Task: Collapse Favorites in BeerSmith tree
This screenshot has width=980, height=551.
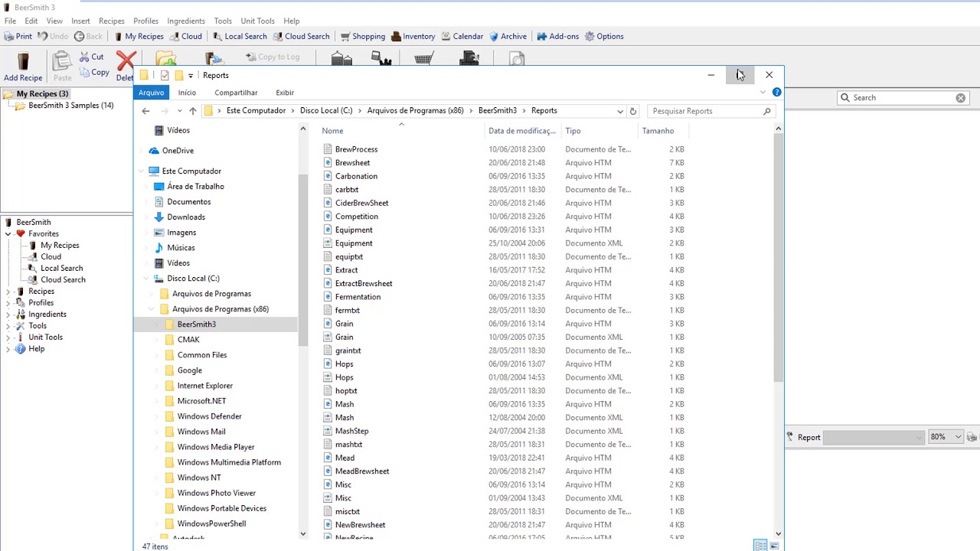Action: click(x=8, y=233)
